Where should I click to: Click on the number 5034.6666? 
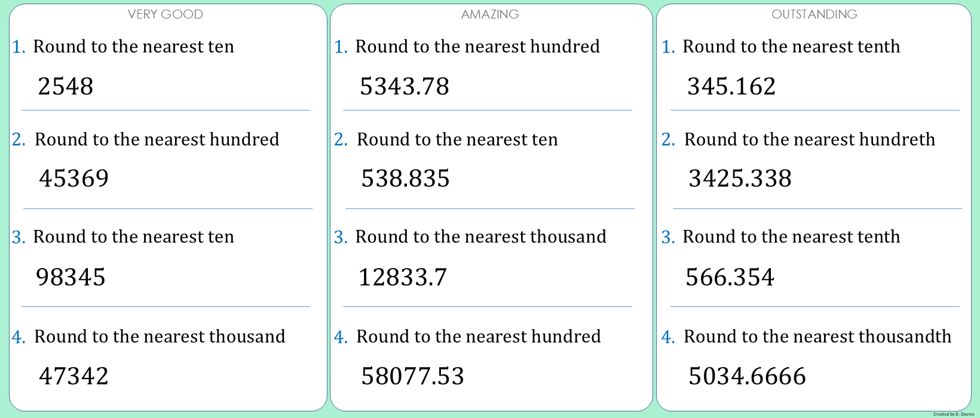(748, 376)
